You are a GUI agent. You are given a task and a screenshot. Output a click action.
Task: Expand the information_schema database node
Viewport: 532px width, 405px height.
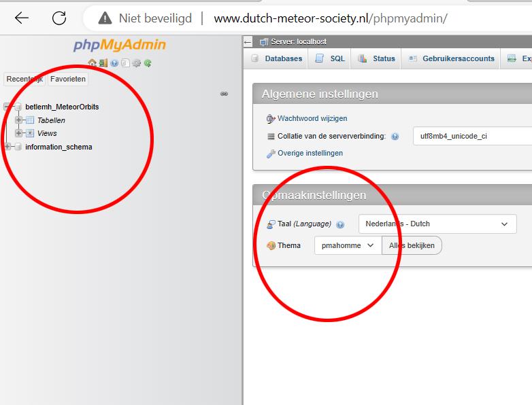click(x=7, y=146)
